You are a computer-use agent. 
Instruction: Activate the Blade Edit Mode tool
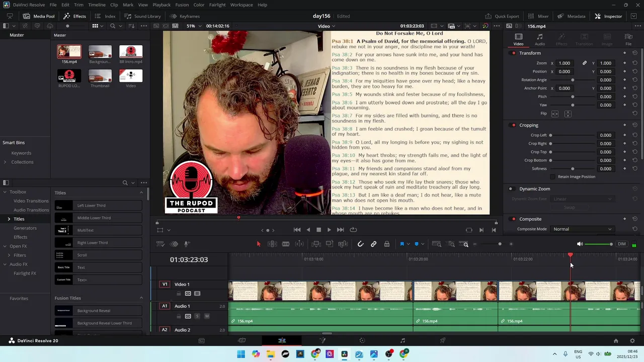coord(286,244)
